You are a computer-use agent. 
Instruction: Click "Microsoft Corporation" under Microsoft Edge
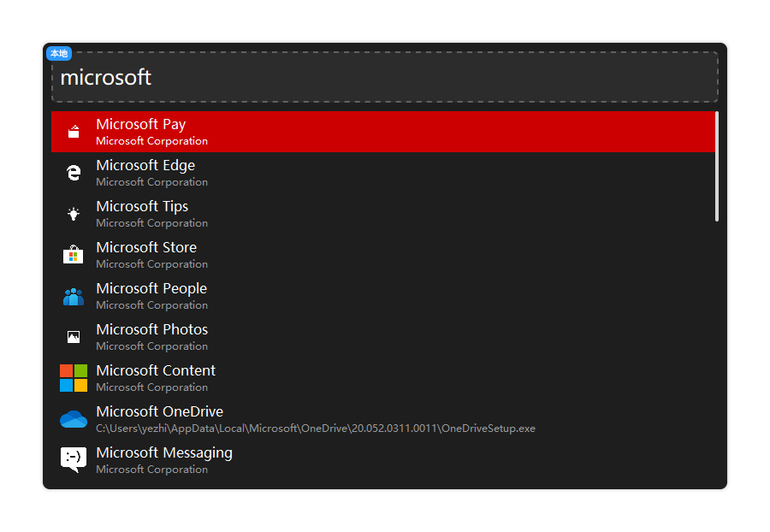click(x=151, y=182)
